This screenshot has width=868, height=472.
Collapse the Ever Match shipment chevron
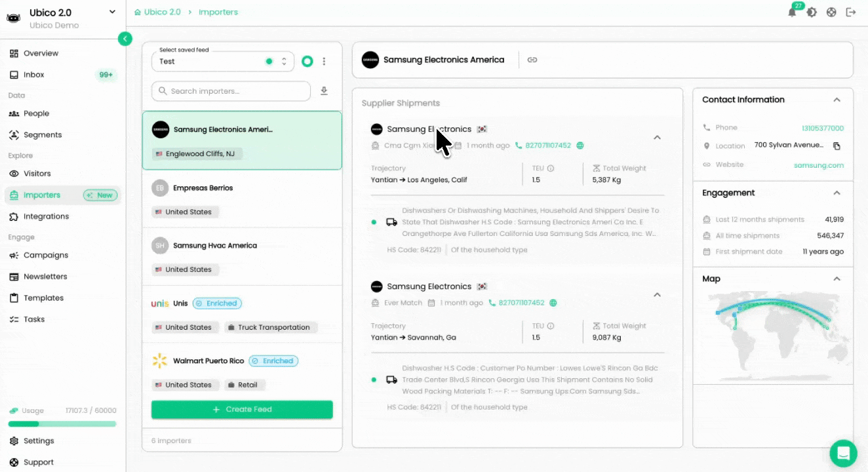657,295
